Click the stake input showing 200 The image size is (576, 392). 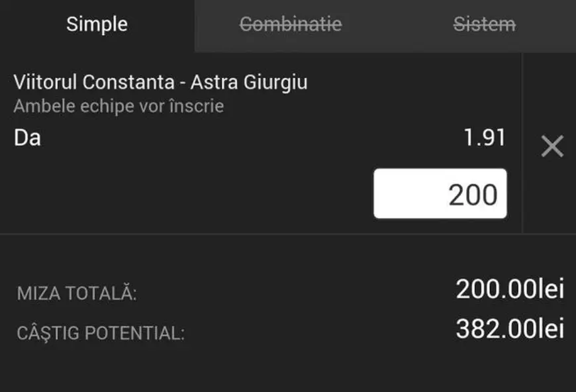click(x=439, y=193)
